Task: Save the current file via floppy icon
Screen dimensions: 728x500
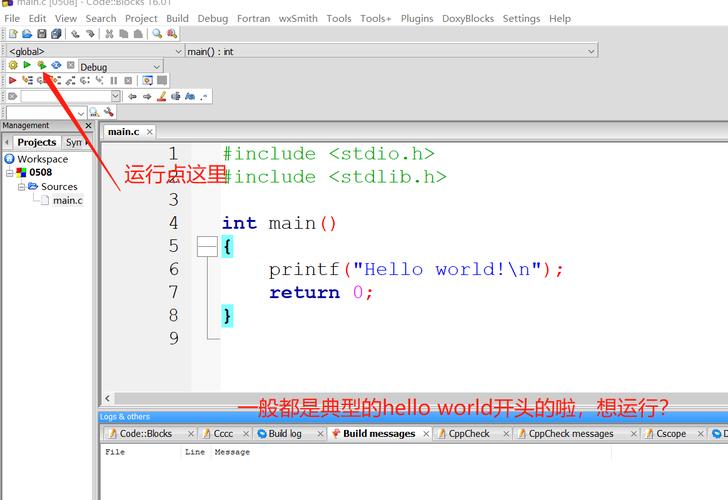Action: pyautogui.click(x=42, y=34)
